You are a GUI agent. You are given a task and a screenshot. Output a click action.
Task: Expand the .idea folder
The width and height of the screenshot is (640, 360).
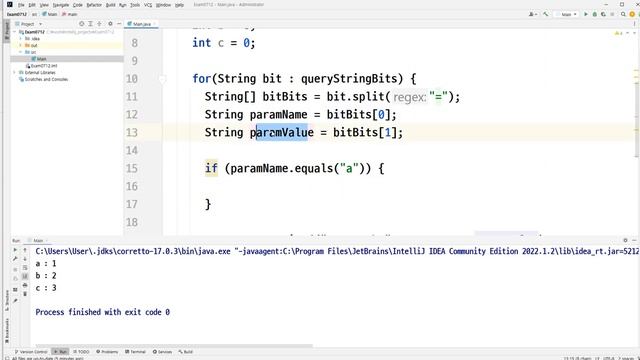pos(20,39)
